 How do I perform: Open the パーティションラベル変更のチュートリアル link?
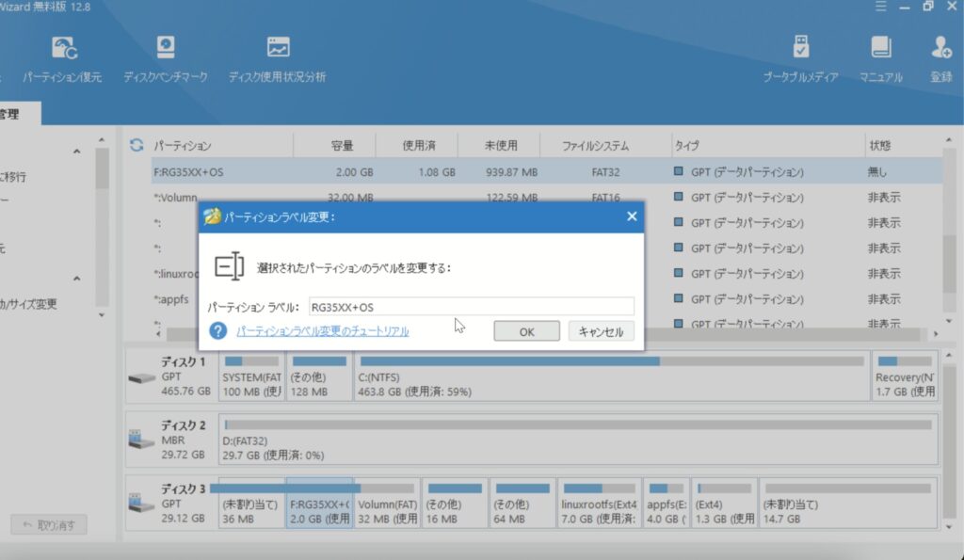(323, 331)
